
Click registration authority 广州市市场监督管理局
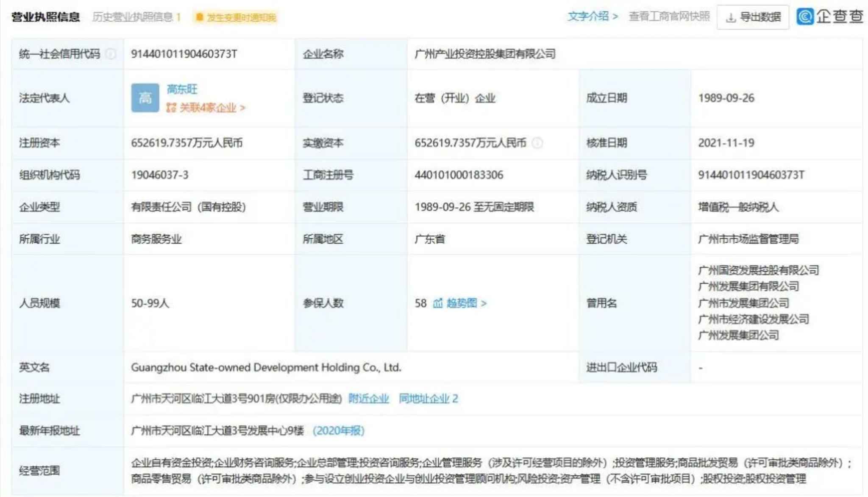(x=748, y=239)
